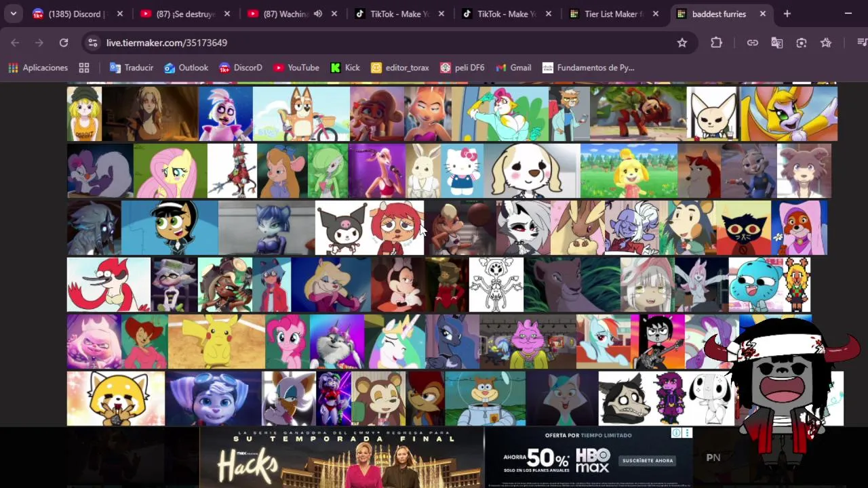Select the Maid Marian fox image
This screenshot has width=868, height=488.
click(800, 228)
